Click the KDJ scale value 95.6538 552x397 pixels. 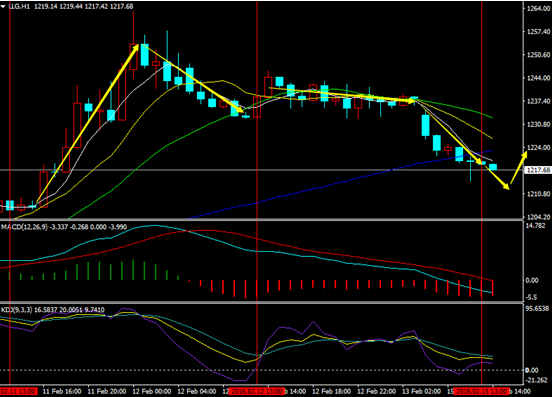[537, 309]
